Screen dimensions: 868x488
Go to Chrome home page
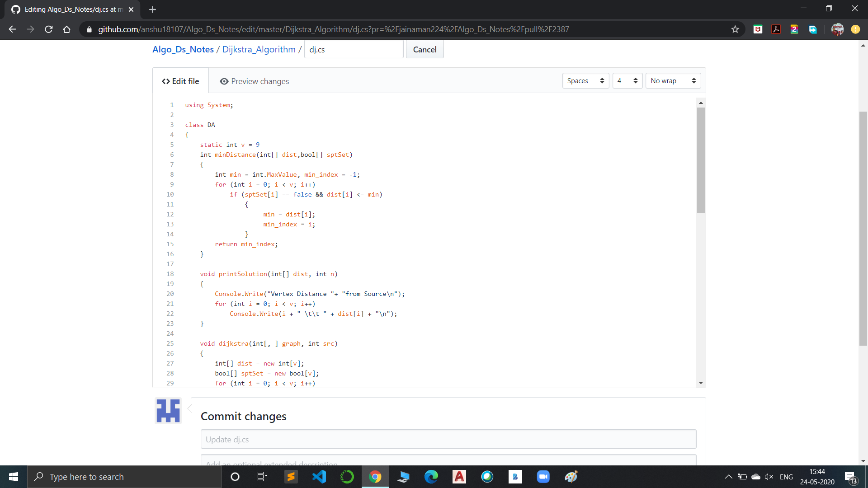tap(66, 29)
